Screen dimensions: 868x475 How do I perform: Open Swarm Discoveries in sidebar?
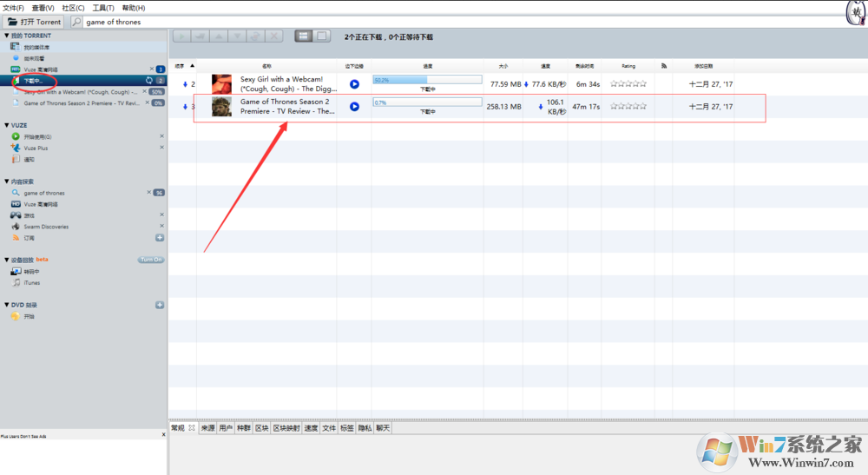coord(46,227)
